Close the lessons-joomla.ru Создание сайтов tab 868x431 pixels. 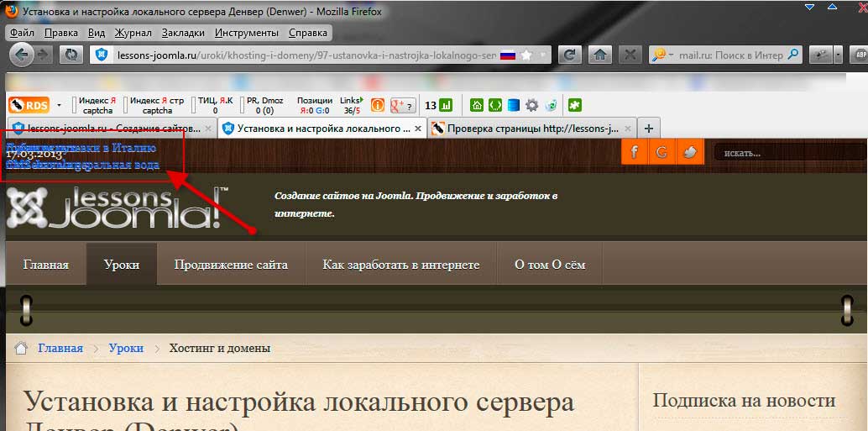[x=208, y=129]
